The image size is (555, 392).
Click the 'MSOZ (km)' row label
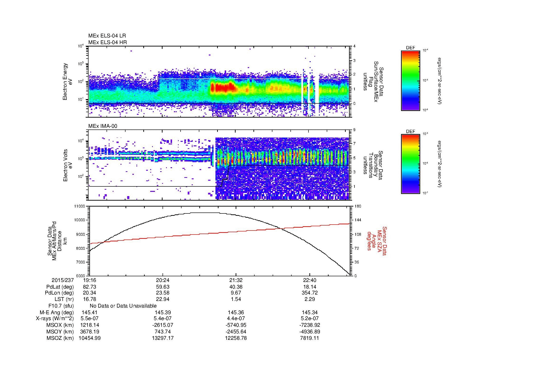click(x=60, y=338)
